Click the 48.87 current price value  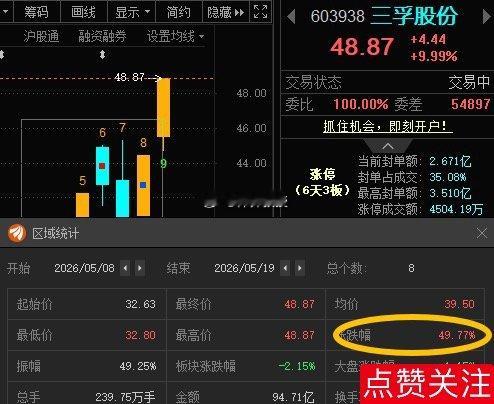click(362, 46)
